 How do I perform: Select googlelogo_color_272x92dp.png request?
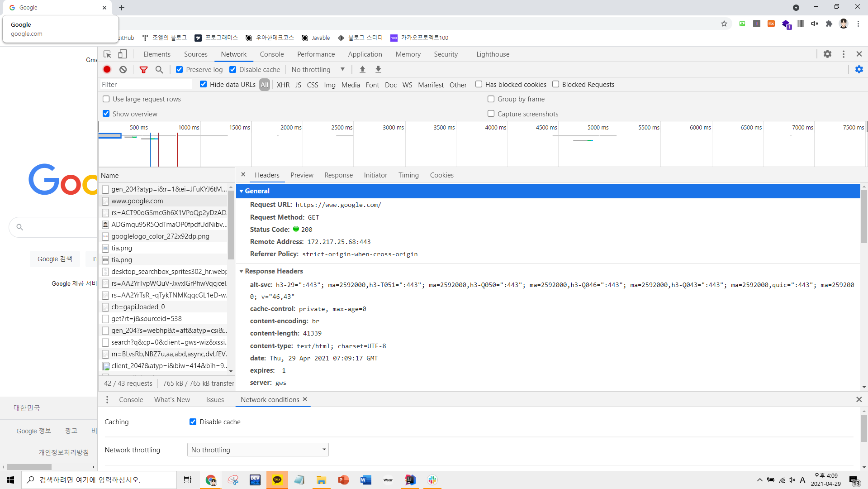click(x=160, y=236)
